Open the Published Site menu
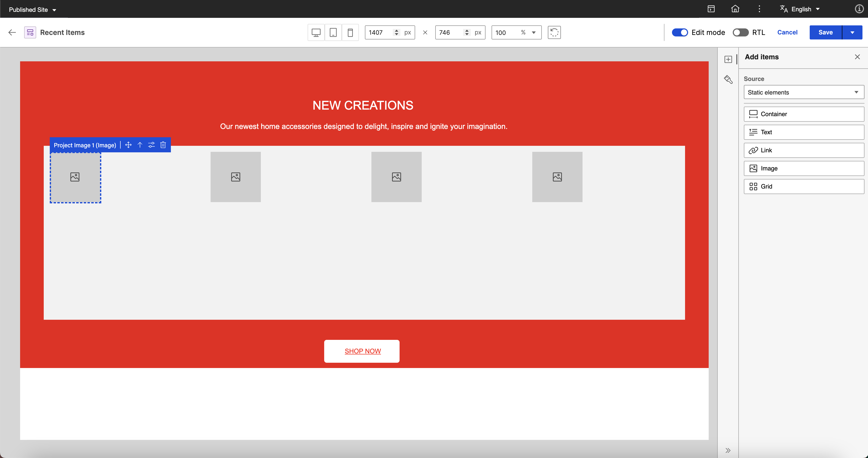The image size is (868, 458). (x=32, y=10)
